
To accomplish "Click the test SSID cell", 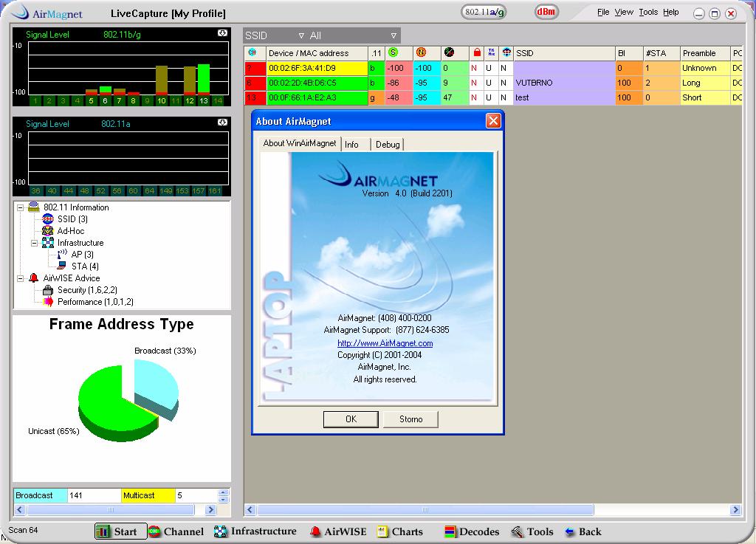I will [564, 98].
